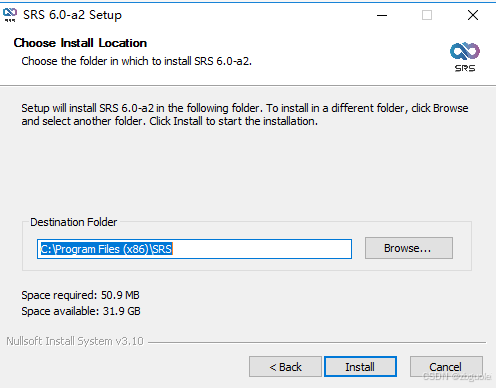The width and height of the screenshot is (496, 388).
Task: Click the SRS setup icon in title bar
Action: tap(10, 15)
